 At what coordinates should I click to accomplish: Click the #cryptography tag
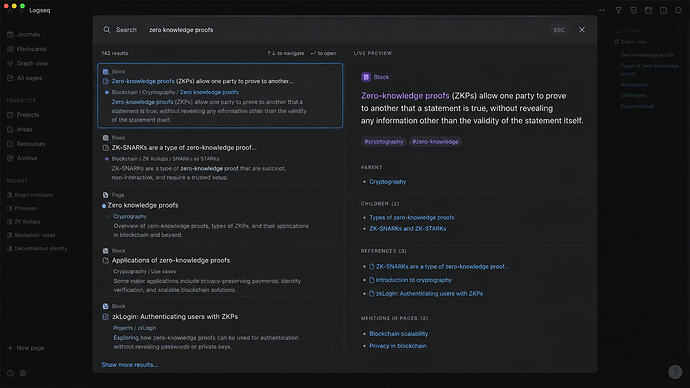click(x=384, y=142)
